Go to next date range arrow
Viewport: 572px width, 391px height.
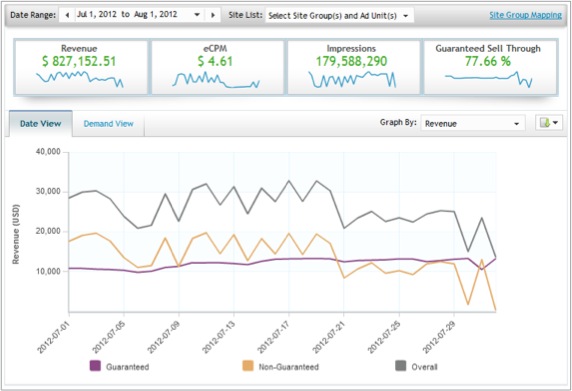pyautogui.click(x=213, y=15)
